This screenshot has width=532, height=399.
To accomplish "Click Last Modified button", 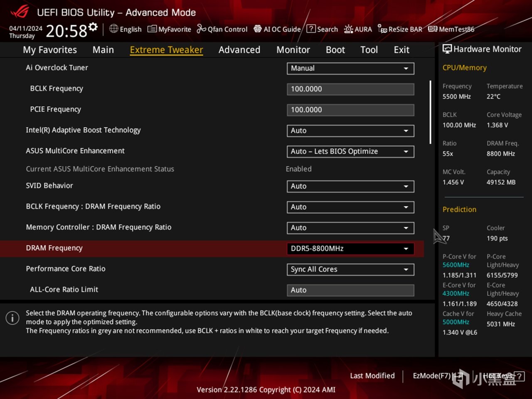I will (372, 376).
